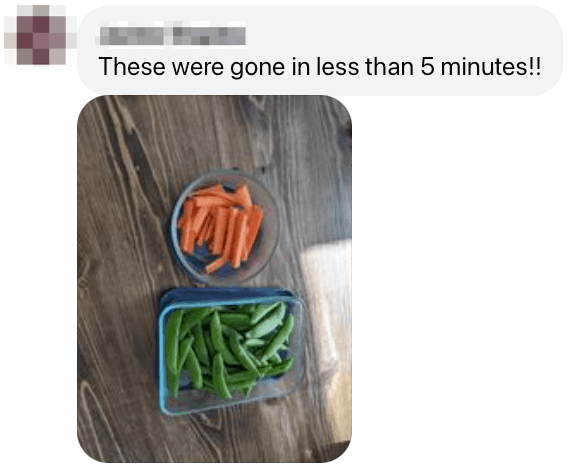573x469 pixels.
Task: Click the blurred commenter name link
Action: click(172, 36)
